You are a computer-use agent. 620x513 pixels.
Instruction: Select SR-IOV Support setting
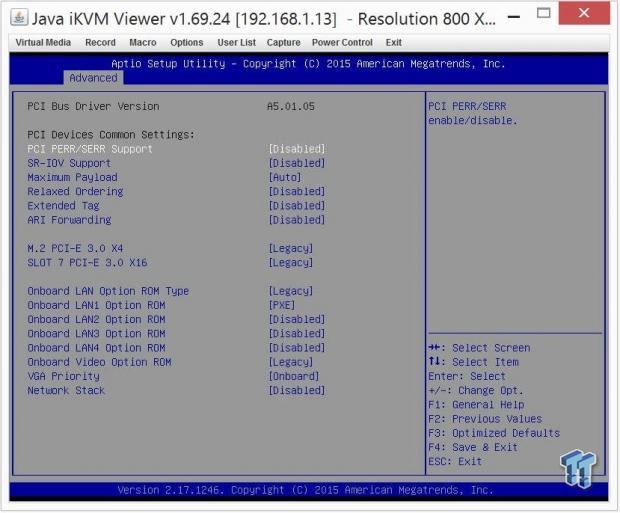(x=69, y=163)
